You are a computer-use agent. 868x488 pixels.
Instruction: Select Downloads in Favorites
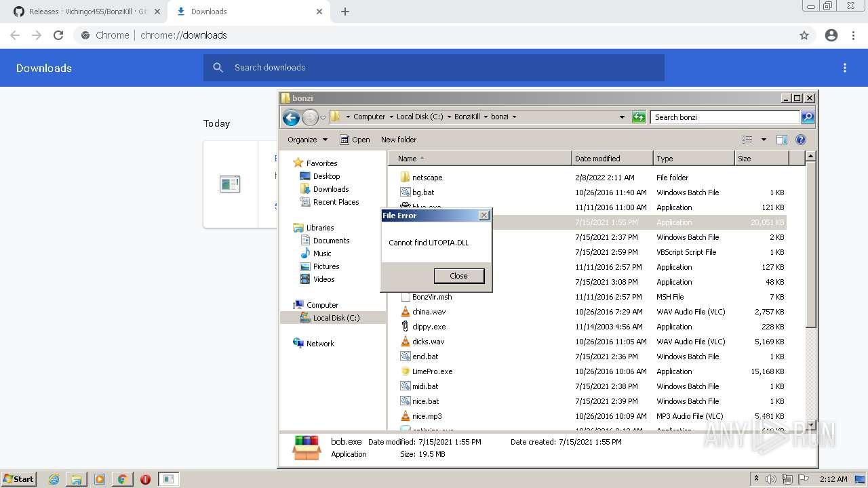[331, 189]
